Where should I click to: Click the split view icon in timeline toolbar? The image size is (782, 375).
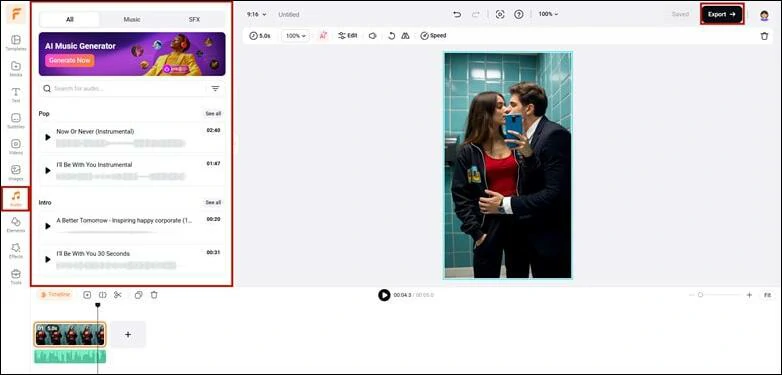102,295
